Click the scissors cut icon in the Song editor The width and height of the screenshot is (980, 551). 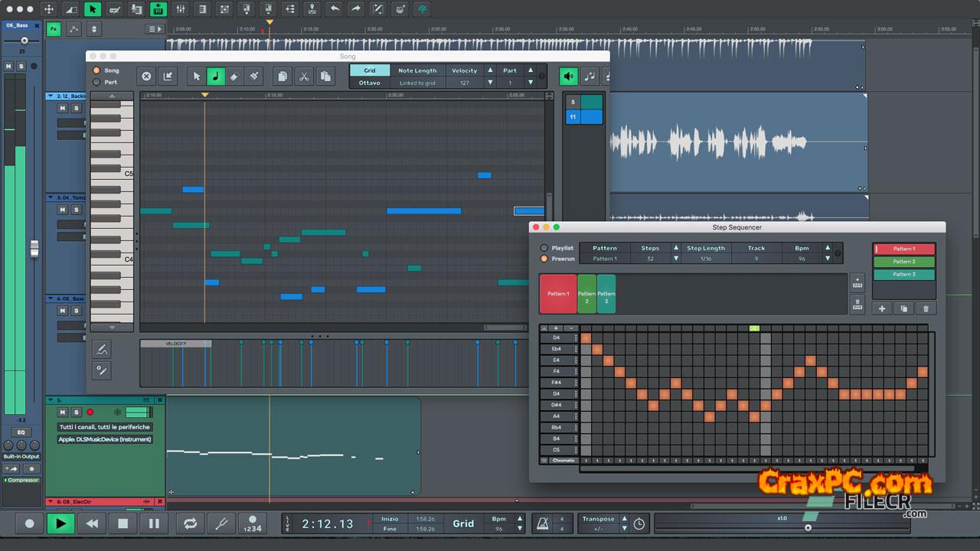[304, 77]
